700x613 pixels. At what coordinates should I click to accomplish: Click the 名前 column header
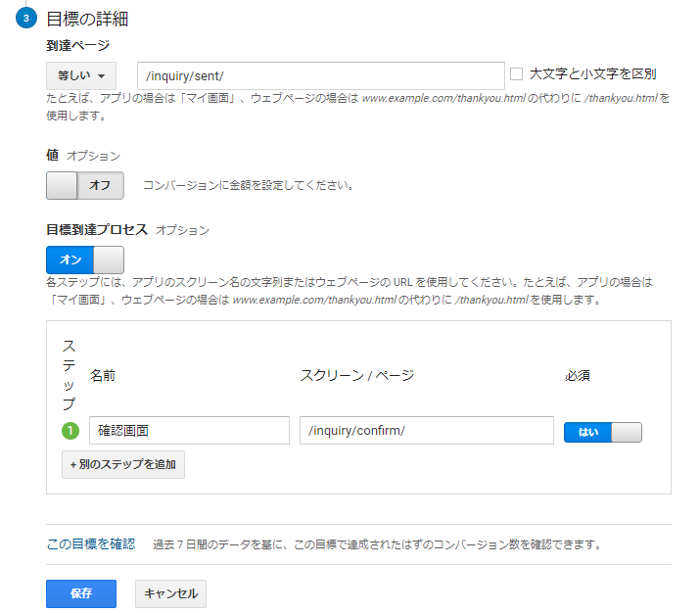[x=103, y=375]
